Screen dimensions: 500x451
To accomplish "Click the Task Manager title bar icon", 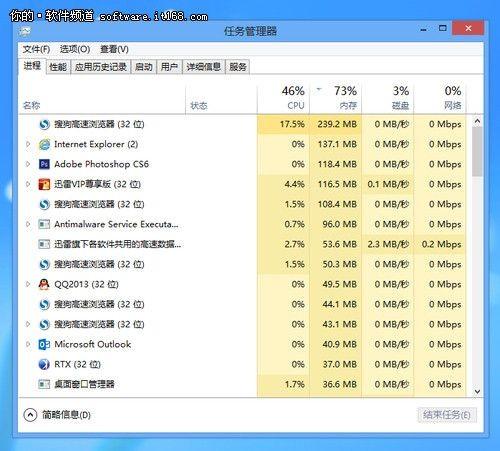I will pyautogui.click(x=25, y=32).
